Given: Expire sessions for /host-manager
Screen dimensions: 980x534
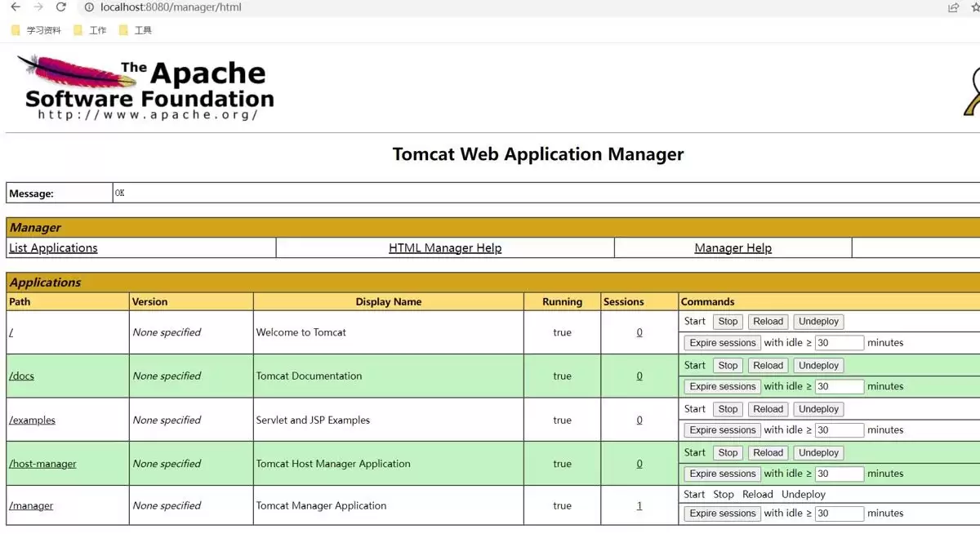Looking at the screenshot, I should (x=722, y=474).
